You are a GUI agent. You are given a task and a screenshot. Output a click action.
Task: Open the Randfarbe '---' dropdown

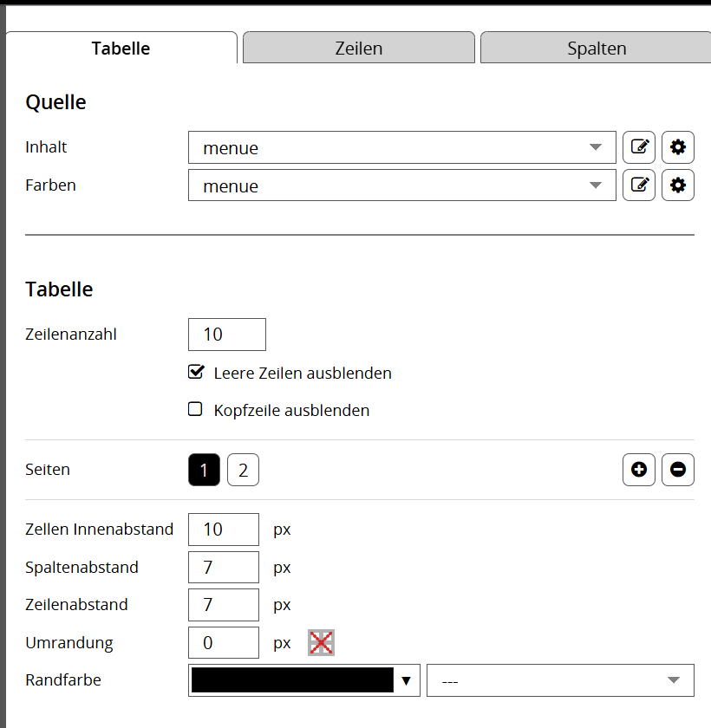(560, 680)
